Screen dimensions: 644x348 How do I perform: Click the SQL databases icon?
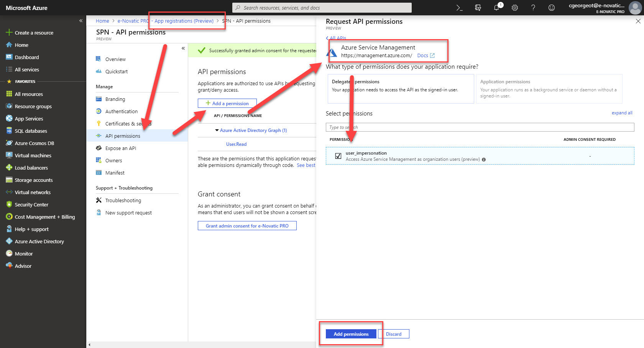coord(9,131)
